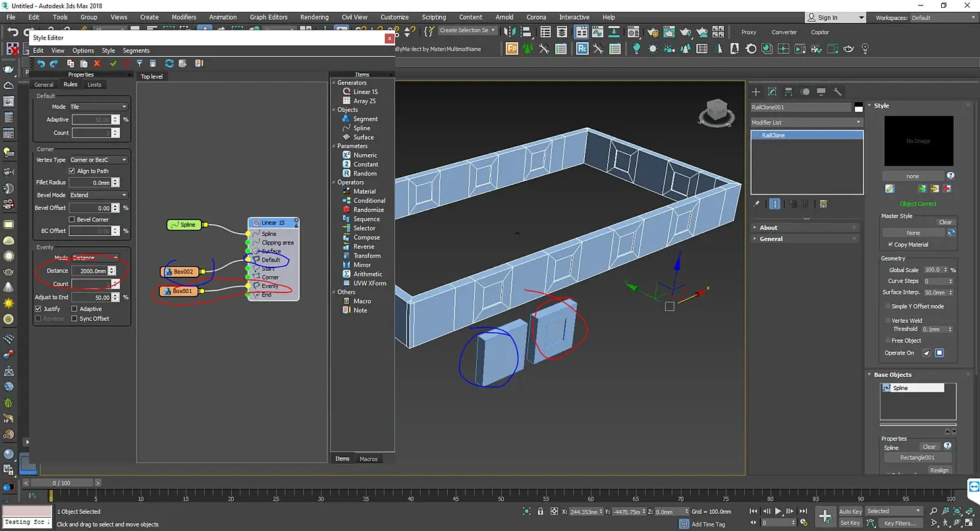The image size is (980, 531).
Task: Click the green checkmark icon in Style Editor
Action: tap(113, 63)
